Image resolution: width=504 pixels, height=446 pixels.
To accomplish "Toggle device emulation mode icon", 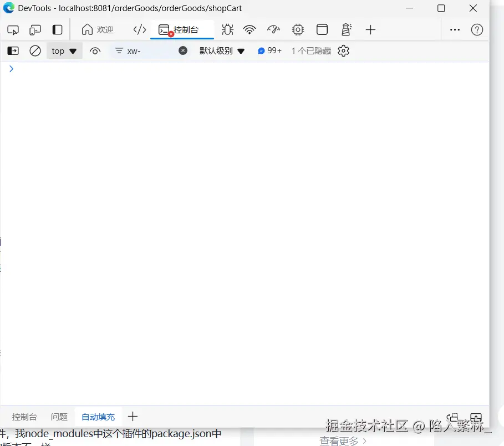I will 35,30.
